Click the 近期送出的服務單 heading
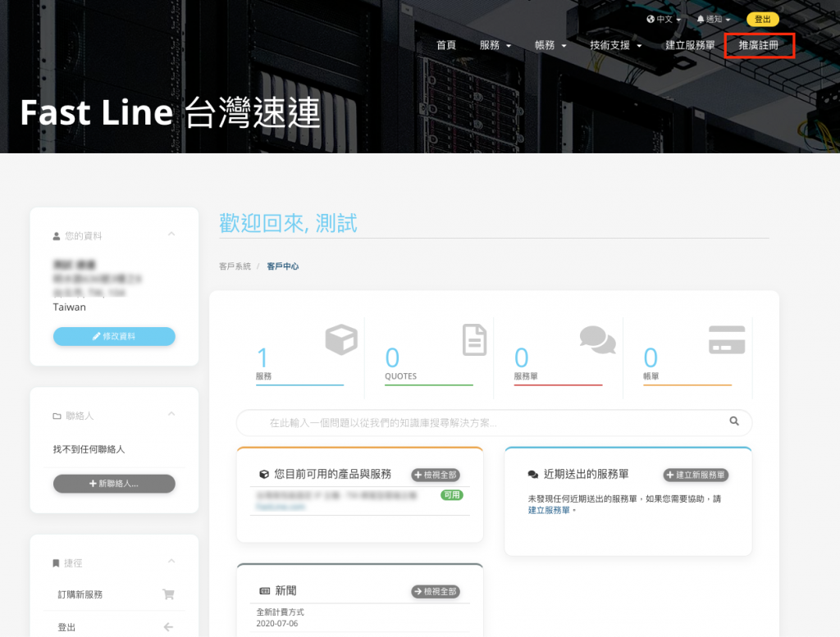The image size is (840, 637). coord(586,474)
